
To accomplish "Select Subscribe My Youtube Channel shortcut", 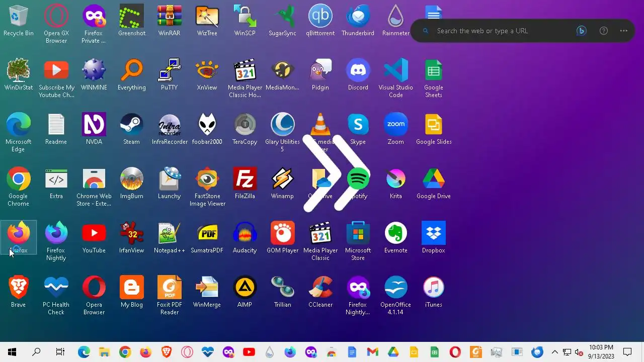I will [x=56, y=78].
